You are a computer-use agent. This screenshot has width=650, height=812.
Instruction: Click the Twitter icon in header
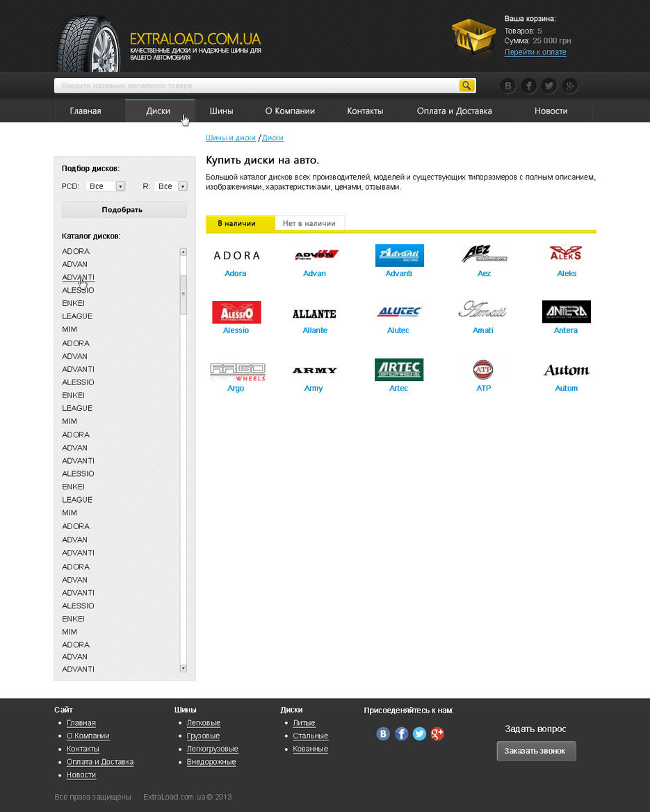549,86
